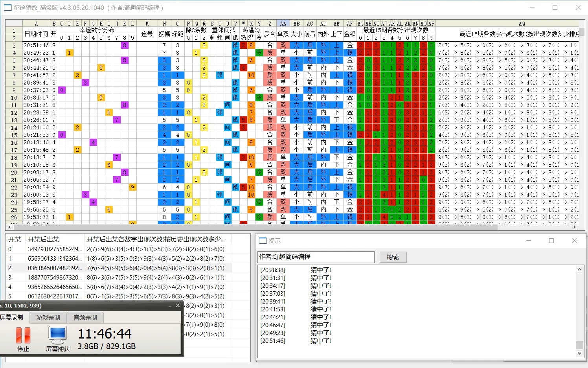This screenshot has width=588, height=368.
Task: Click the time cell 20:24:00
Action: (36, 127)
